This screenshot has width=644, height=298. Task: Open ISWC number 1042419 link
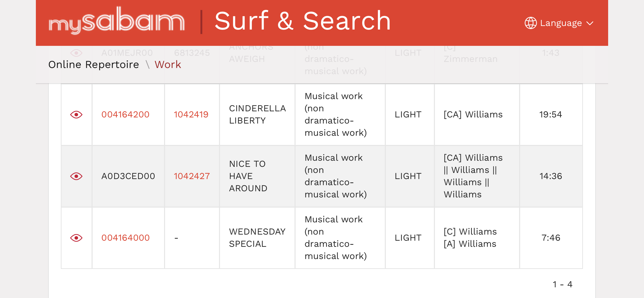click(x=191, y=115)
